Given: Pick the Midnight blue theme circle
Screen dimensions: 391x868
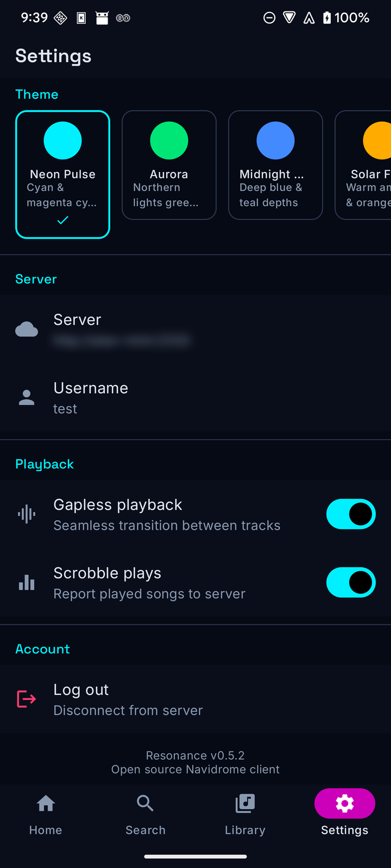Looking at the screenshot, I should (x=275, y=141).
